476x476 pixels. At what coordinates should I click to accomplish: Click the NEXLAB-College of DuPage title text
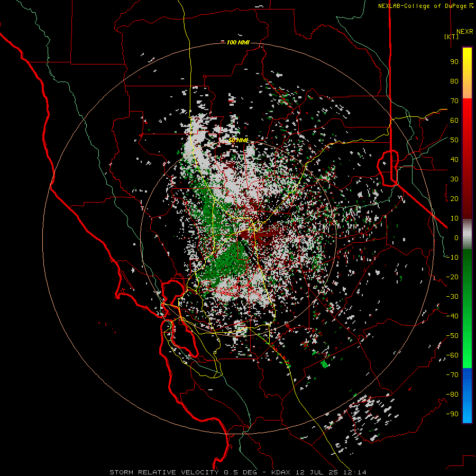pos(425,6)
